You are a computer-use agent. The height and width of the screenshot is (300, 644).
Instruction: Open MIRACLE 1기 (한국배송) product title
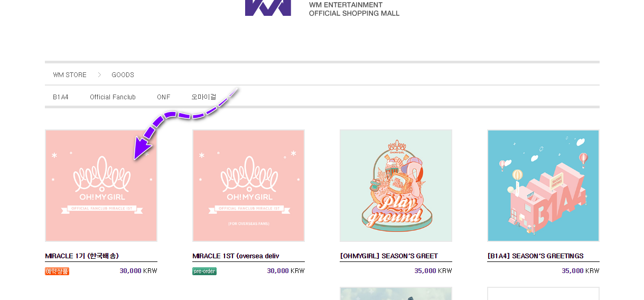coord(82,256)
